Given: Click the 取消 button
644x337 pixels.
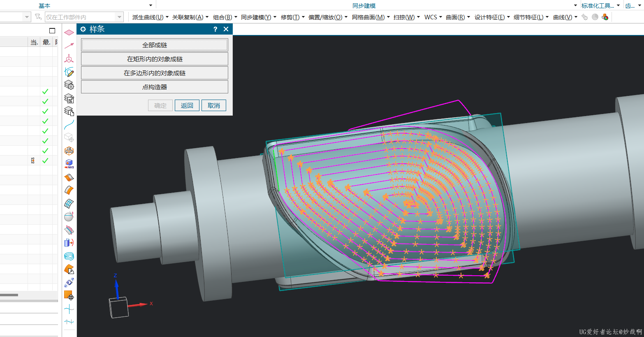Looking at the screenshot, I should point(214,105).
